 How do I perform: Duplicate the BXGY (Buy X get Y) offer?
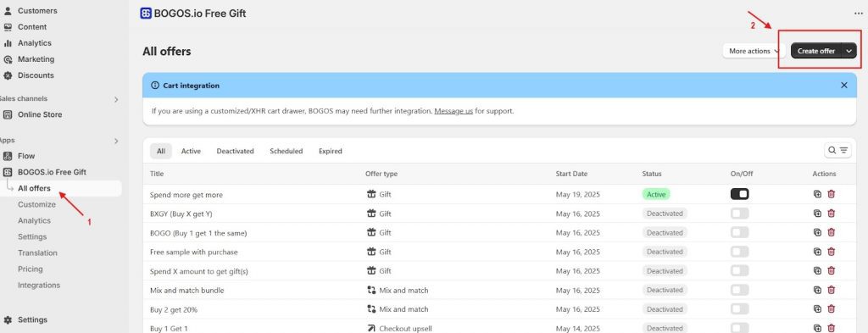coord(817,214)
